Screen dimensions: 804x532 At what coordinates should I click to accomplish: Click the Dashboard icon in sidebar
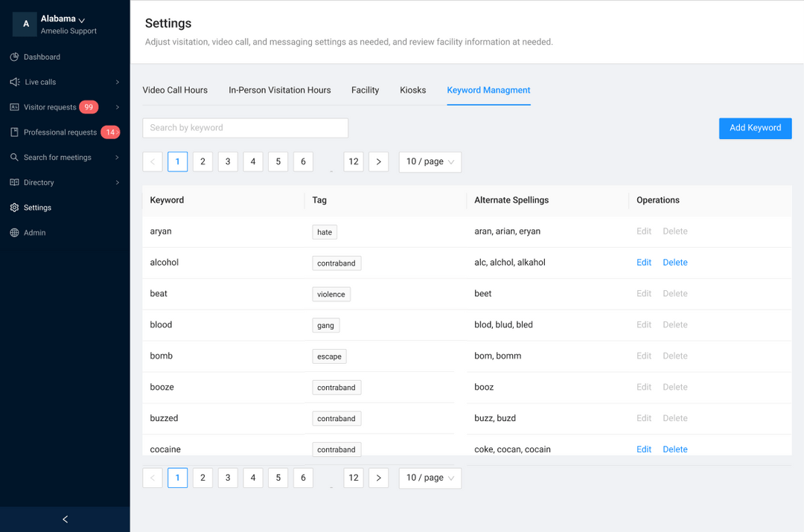[14, 57]
